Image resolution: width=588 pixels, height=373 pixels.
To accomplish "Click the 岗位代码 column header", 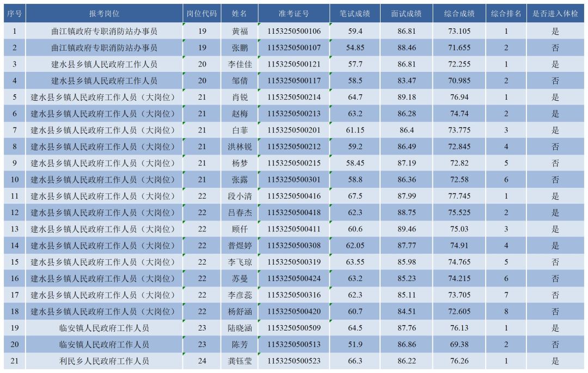I will pos(202,14).
